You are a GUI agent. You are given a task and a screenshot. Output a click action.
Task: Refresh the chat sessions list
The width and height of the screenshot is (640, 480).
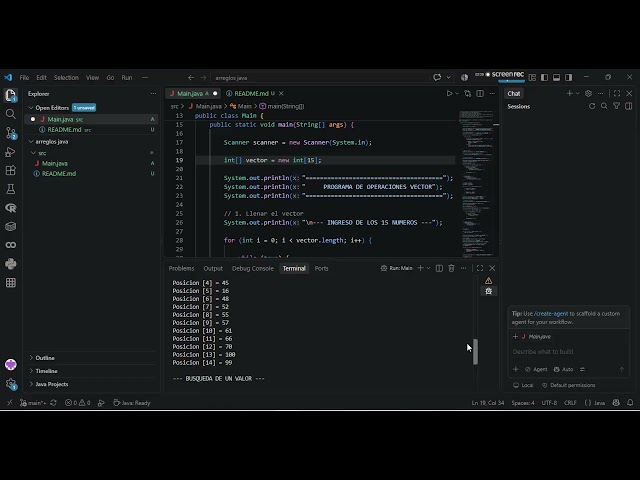[x=592, y=106]
